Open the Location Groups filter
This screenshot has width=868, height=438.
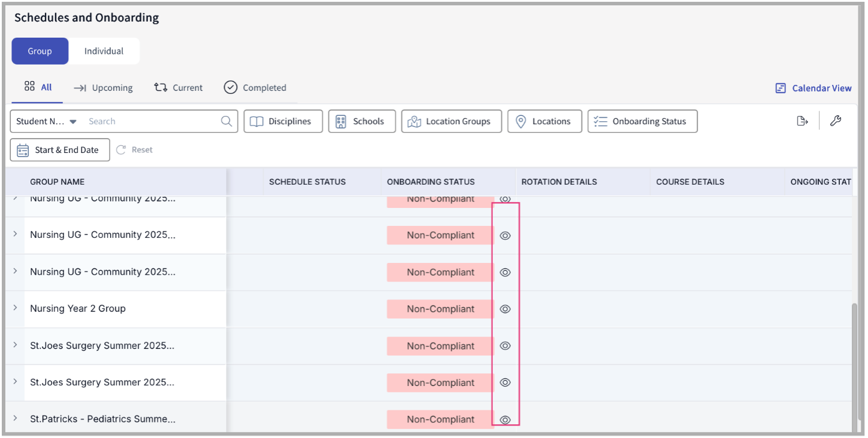451,121
